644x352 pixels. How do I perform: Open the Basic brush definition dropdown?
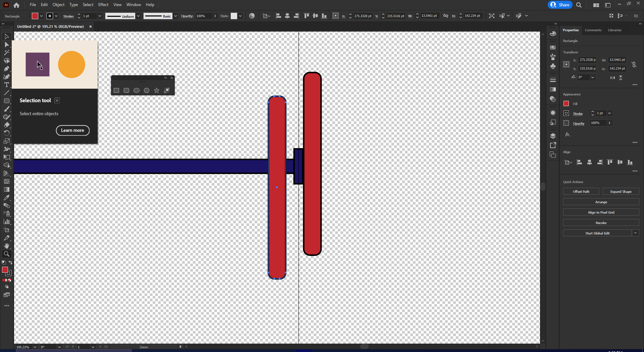coord(175,16)
